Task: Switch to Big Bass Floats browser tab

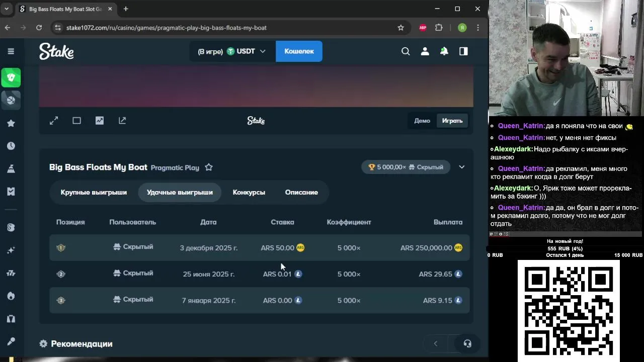Action: pyautogui.click(x=66, y=9)
